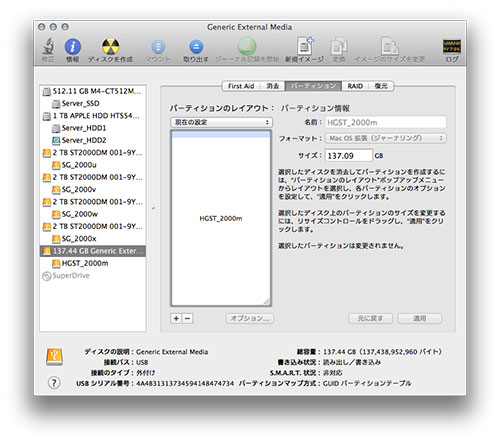Select the 512.11 GB M4-CT512M disk
Viewport: 500px width, 442px height.
pos(93,91)
